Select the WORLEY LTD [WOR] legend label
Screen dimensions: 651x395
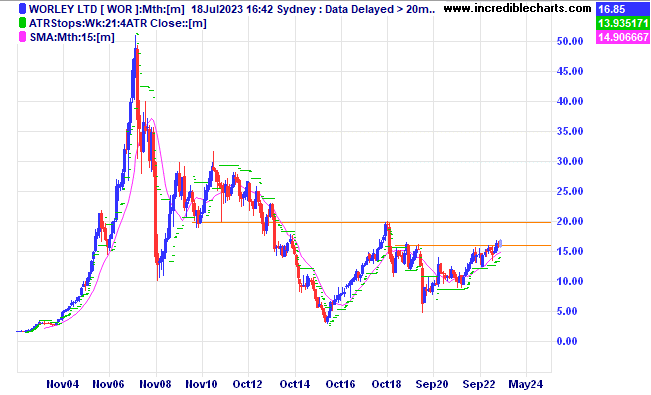(x=107, y=9)
